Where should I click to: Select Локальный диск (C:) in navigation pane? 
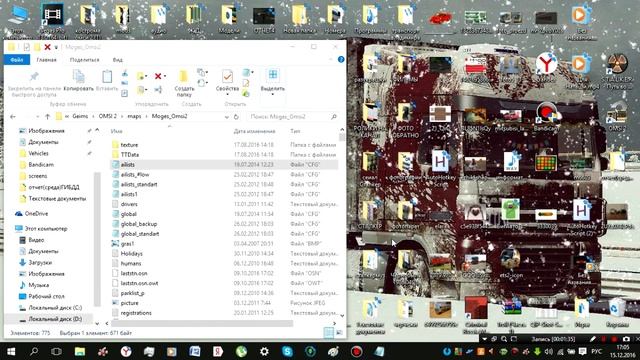click(51, 307)
